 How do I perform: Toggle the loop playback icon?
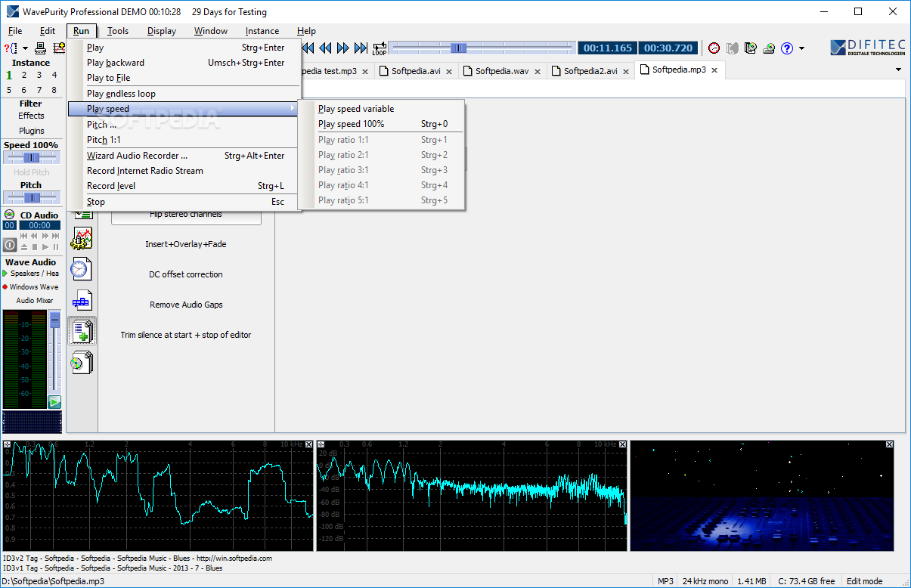tap(379, 48)
